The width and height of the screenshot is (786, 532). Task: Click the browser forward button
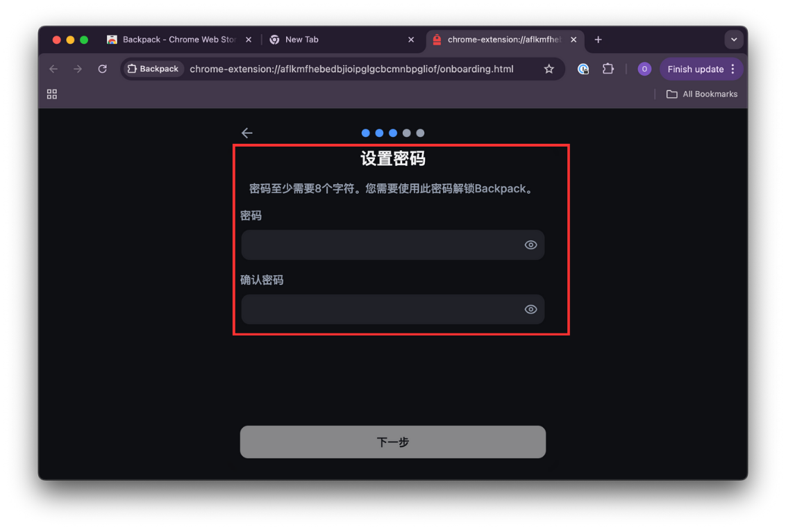78,69
